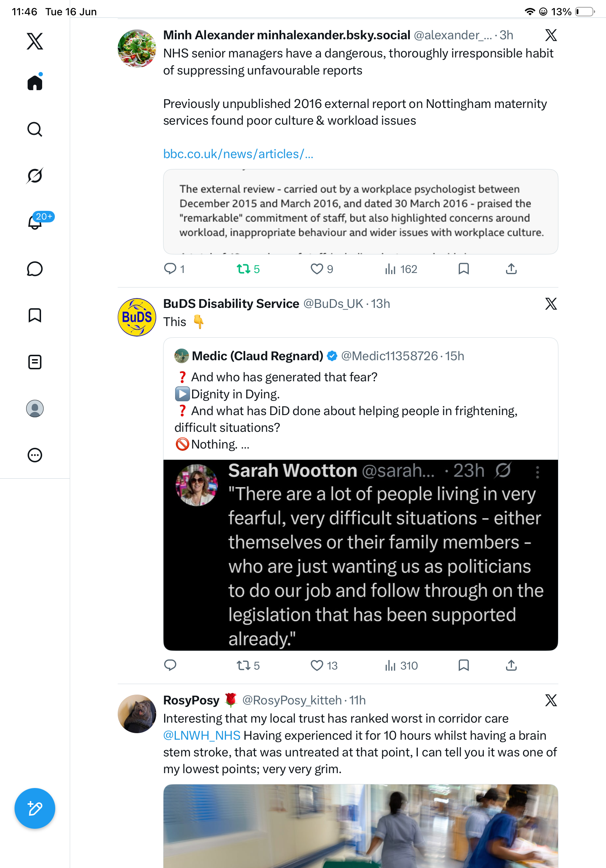Screen dimensions: 606x868
Task: Undo repost on Minh Alexander's tweet
Action: [248, 269]
